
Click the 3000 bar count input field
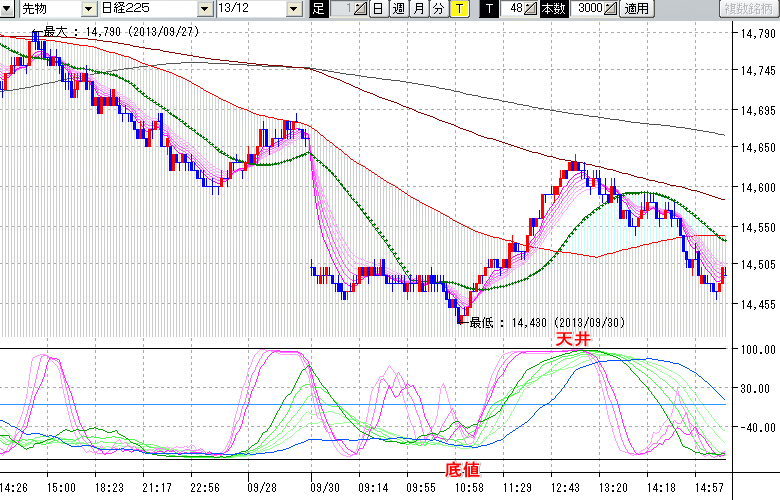coord(589,9)
